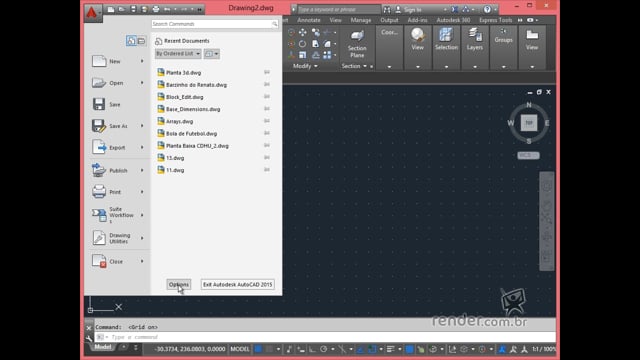Image resolution: width=640 pixels, height=360 pixels.
Task: Click the Autodesk Exchange X icon
Action: 455,9
